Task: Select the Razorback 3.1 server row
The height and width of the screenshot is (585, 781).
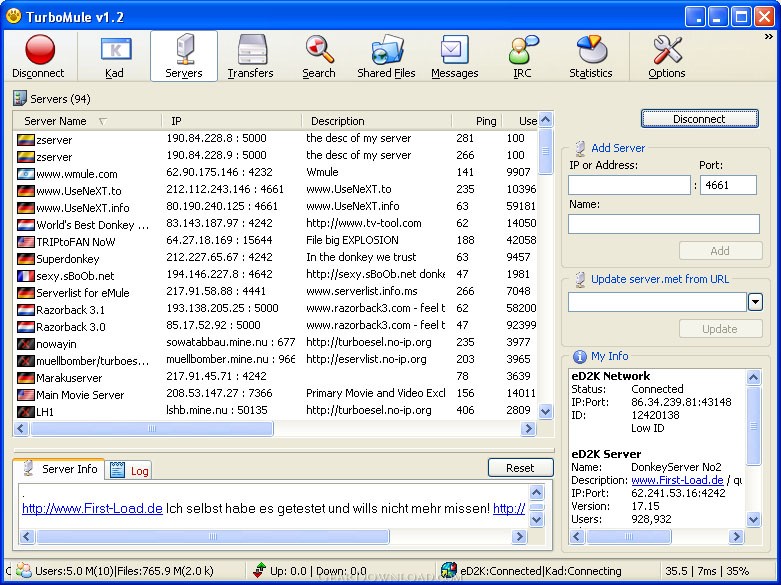Action: pyautogui.click(x=70, y=310)
